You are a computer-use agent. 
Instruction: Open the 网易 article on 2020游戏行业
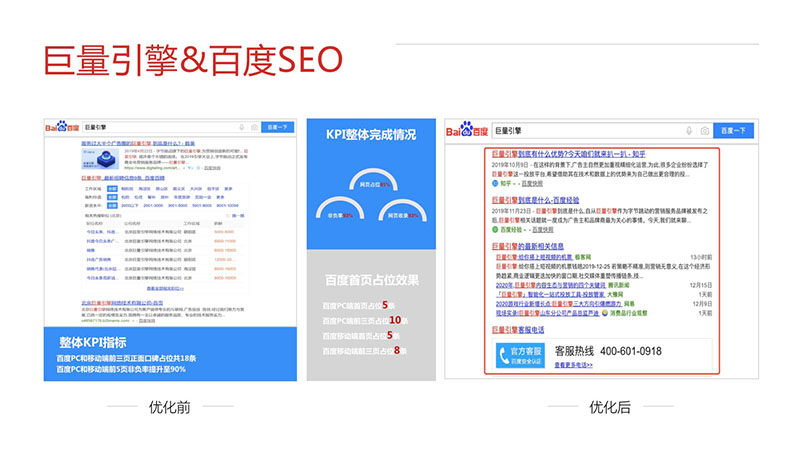pos(559,304)
